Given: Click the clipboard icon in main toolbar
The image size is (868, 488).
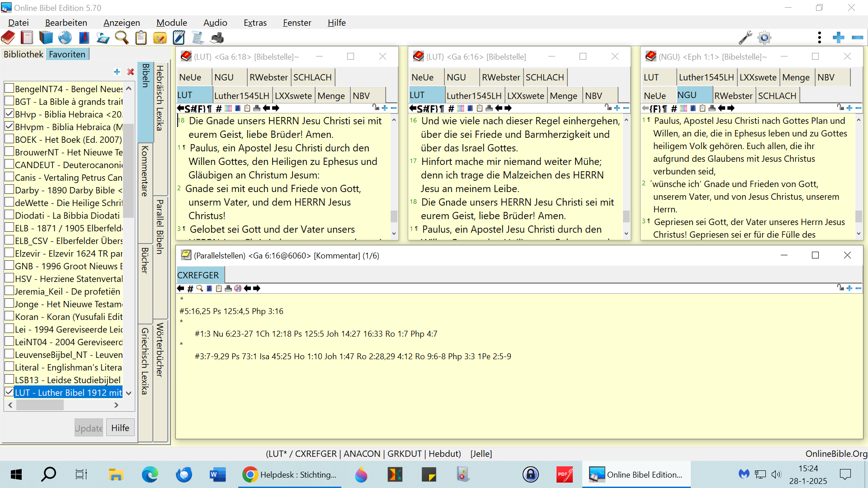Looking at the screenshot, I should (141, 38).
